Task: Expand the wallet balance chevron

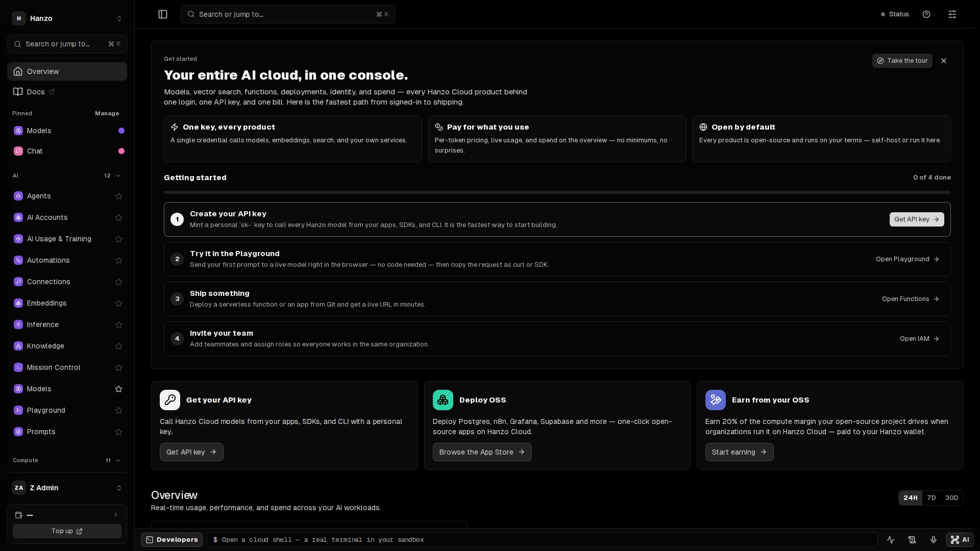Action: click(x=116, y=515)
